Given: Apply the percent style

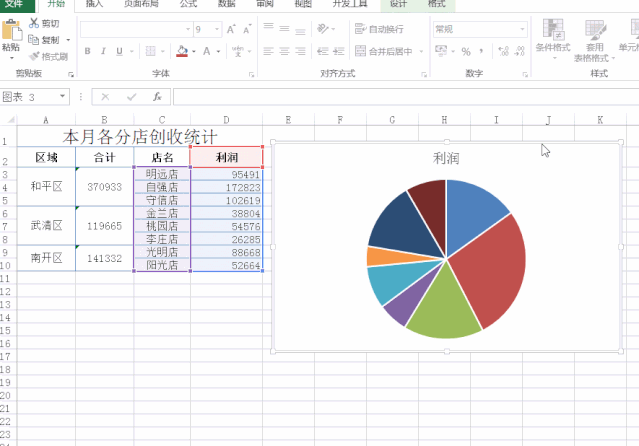Looking at the screenshot, I should point(466,52).
